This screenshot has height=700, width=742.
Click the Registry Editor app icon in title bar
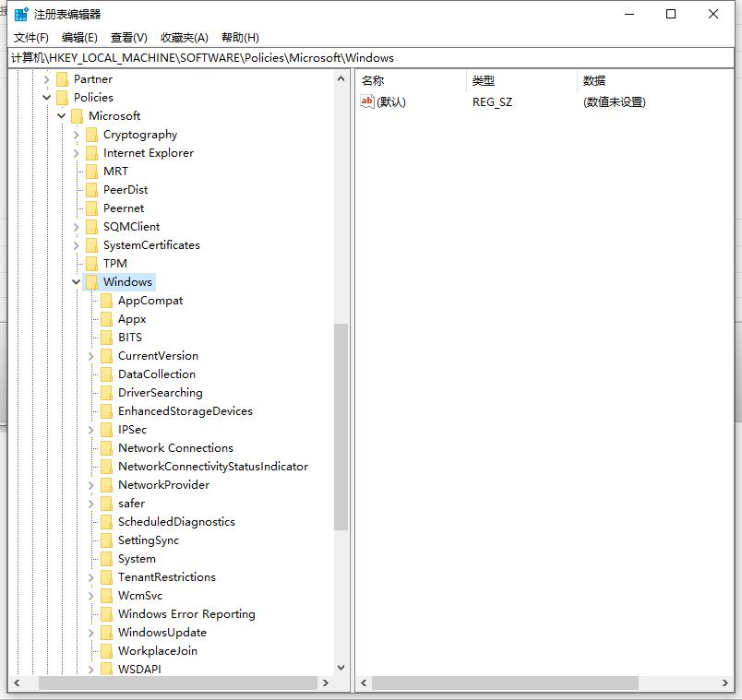[21, 14]
